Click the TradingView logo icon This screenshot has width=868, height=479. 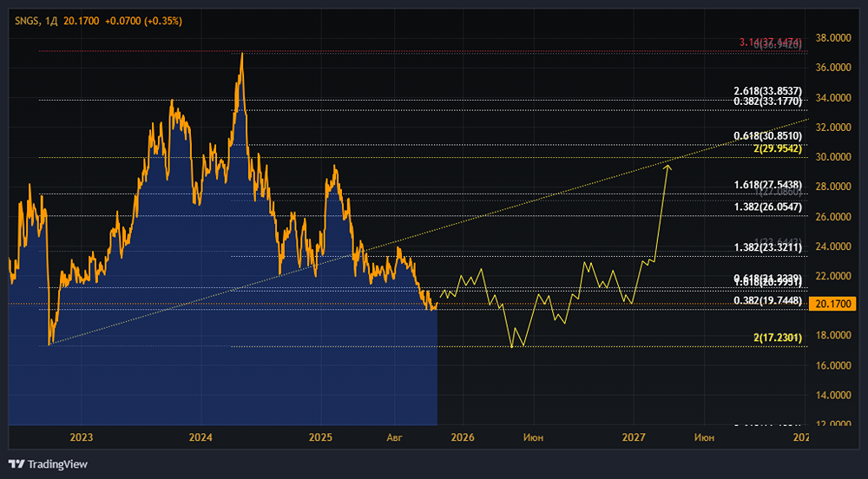coord(16,463)
